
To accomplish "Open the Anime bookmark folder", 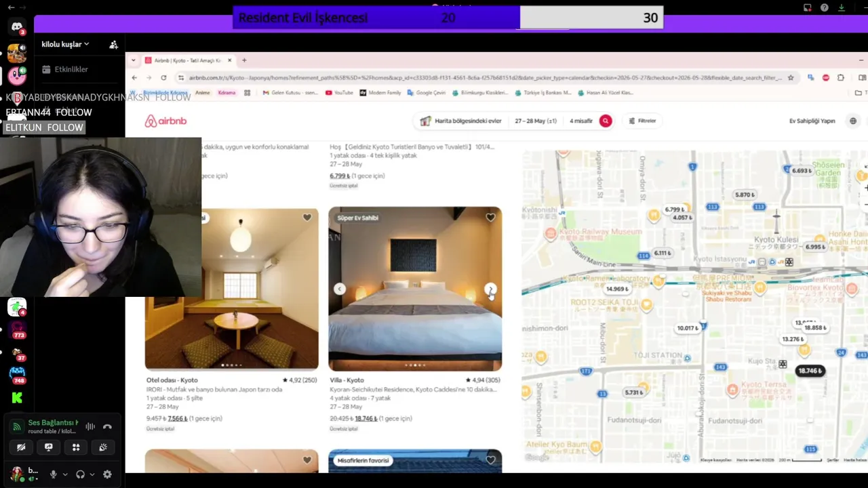I will tap(203, 93).
